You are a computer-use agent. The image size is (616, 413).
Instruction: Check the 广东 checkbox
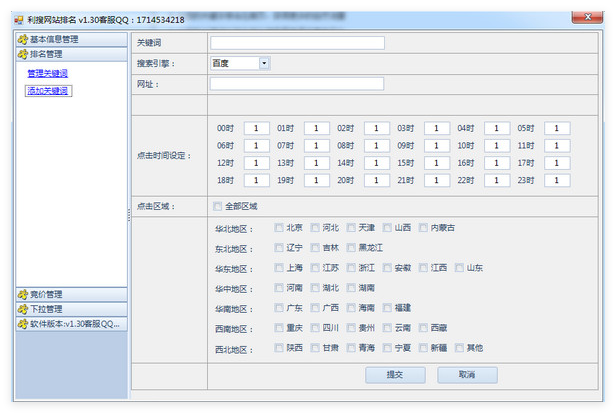(279, 308)
